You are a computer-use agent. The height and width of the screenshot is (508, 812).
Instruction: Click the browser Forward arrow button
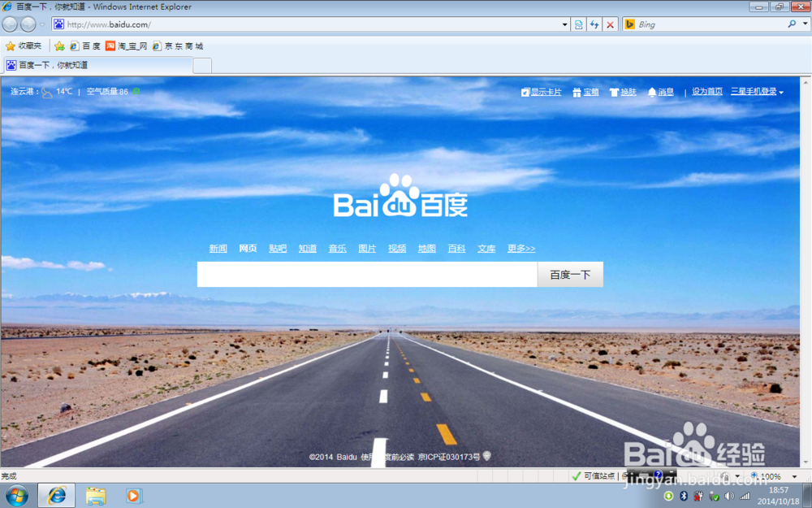click(28, 24)
